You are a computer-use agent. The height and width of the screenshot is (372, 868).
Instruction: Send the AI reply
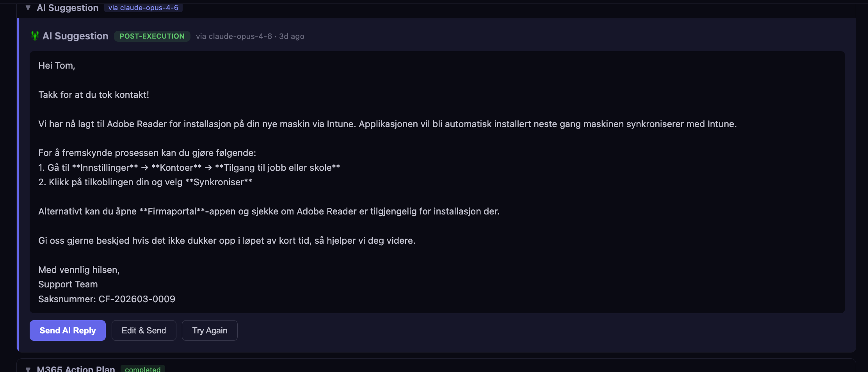pos(67,330)
